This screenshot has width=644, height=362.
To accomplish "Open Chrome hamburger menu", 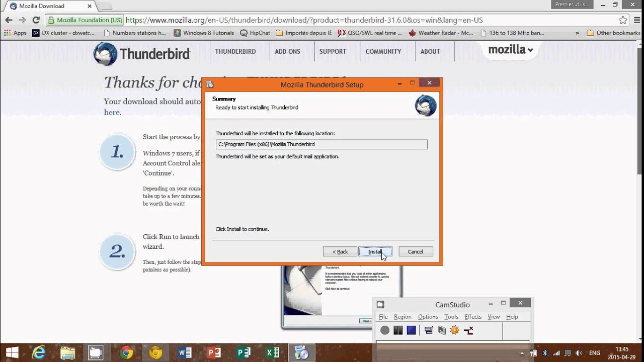I will tap(636, 20).
